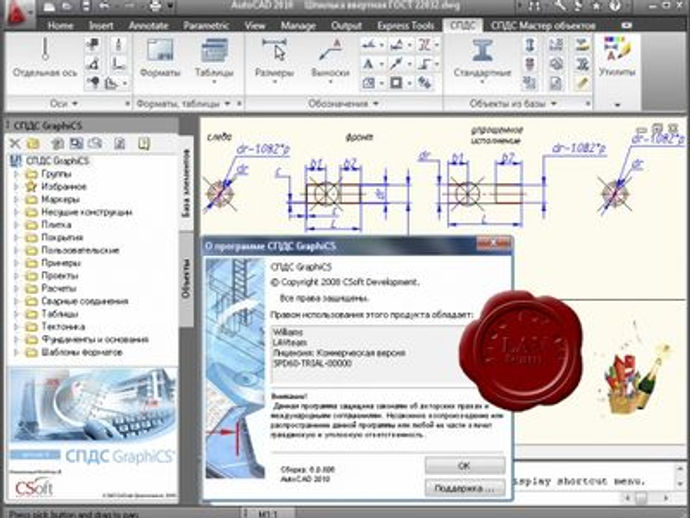This screenshot has height=518, width=690.
Task: Switch to the База элементов vertical tab
Action: pos(186,183)
